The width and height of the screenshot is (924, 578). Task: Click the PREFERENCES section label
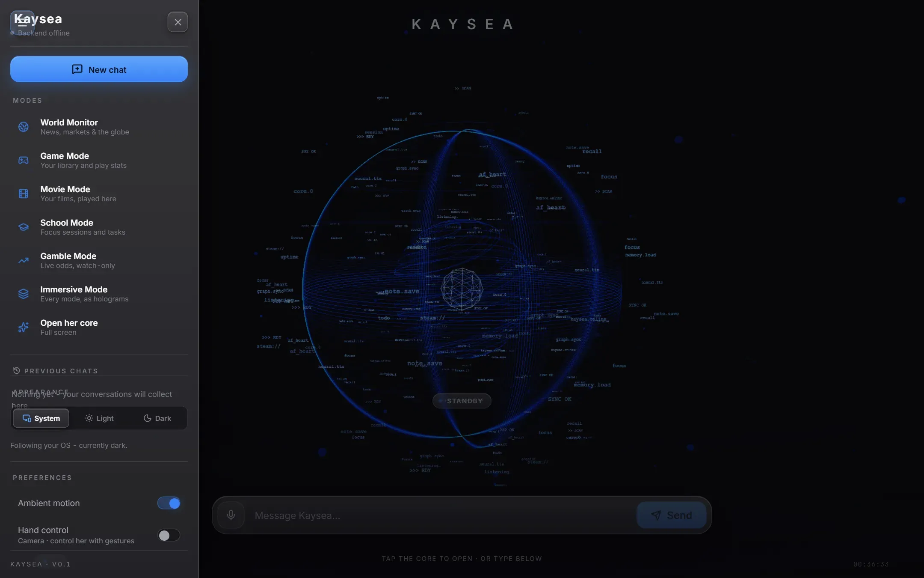pyautogui.click(x=42, y=478)
